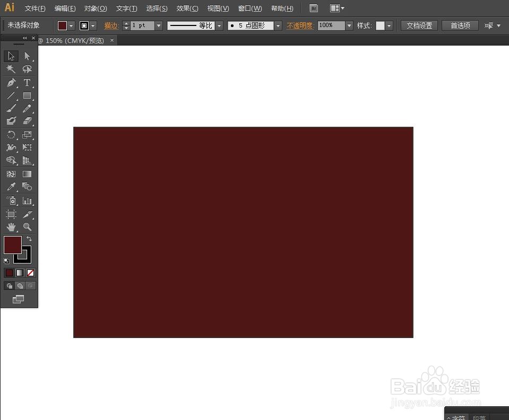This screenshot has width=509, height=420.
Task: Select the Pen tool
Action: tap(11, 82)
